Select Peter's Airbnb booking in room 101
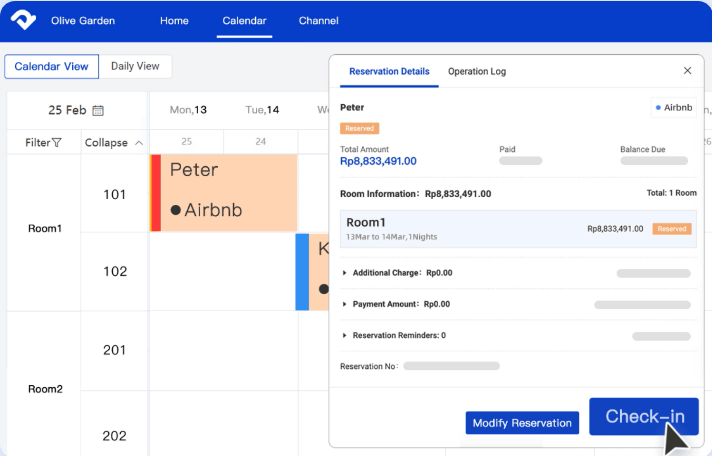 click(x=228, y=192)
